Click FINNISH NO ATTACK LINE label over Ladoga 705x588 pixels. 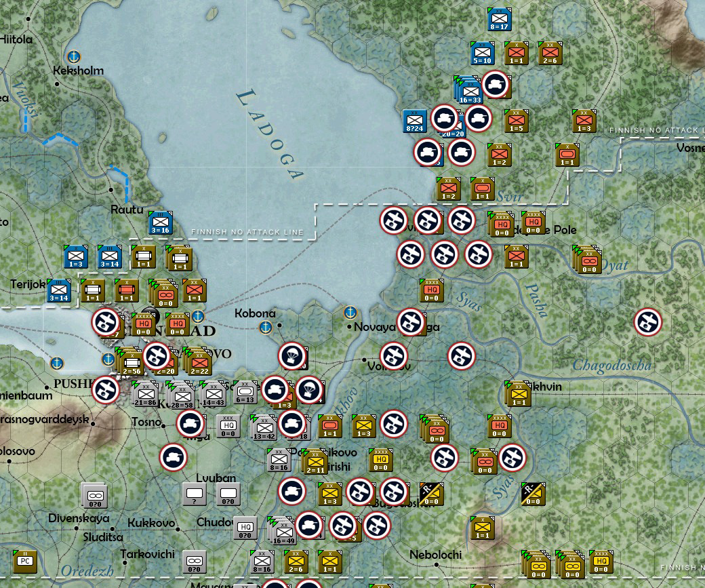[x=247, y=232]
